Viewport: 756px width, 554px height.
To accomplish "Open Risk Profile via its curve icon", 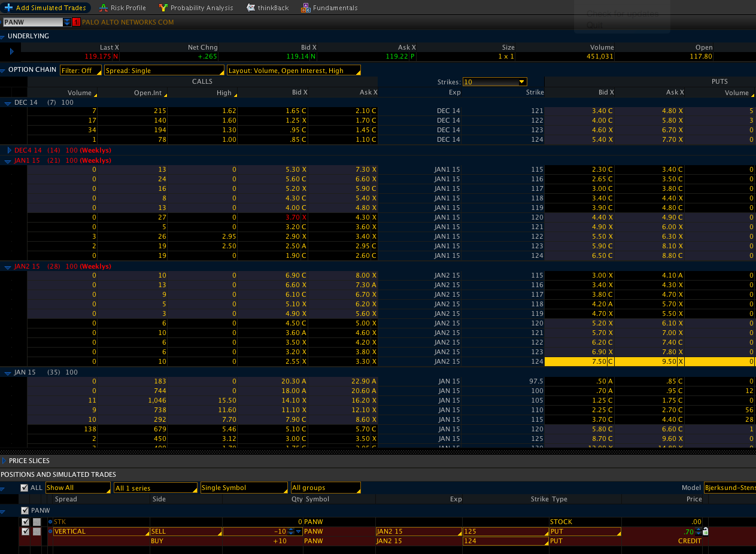I will coord(103,8).
